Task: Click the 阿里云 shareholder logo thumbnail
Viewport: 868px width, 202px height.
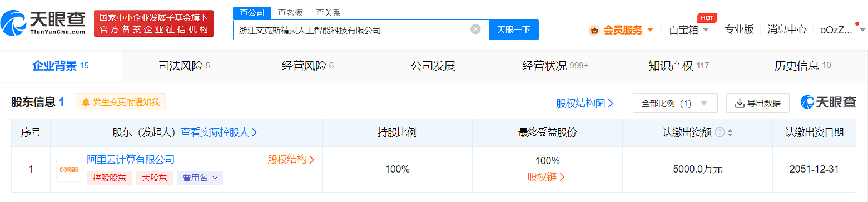Action: [x=69, y=169]
